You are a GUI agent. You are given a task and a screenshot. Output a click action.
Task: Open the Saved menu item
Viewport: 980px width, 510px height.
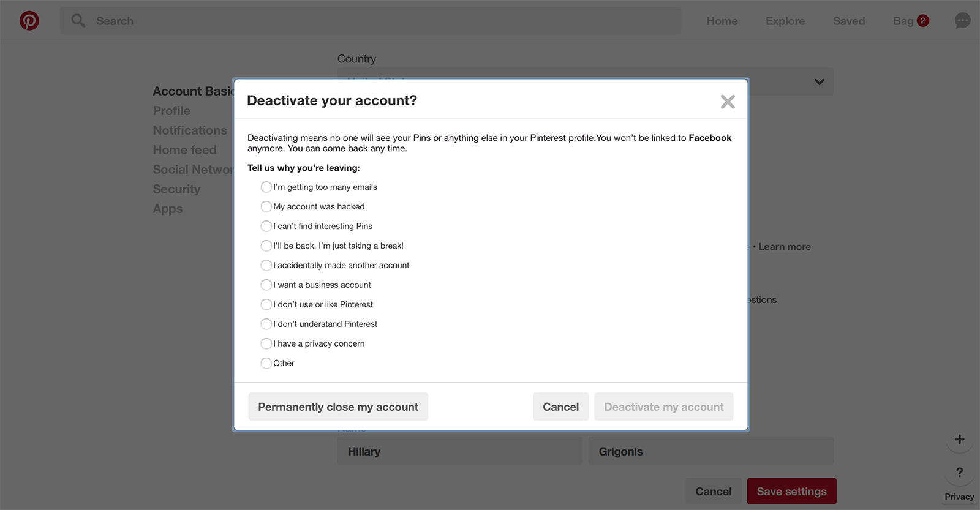849,21
